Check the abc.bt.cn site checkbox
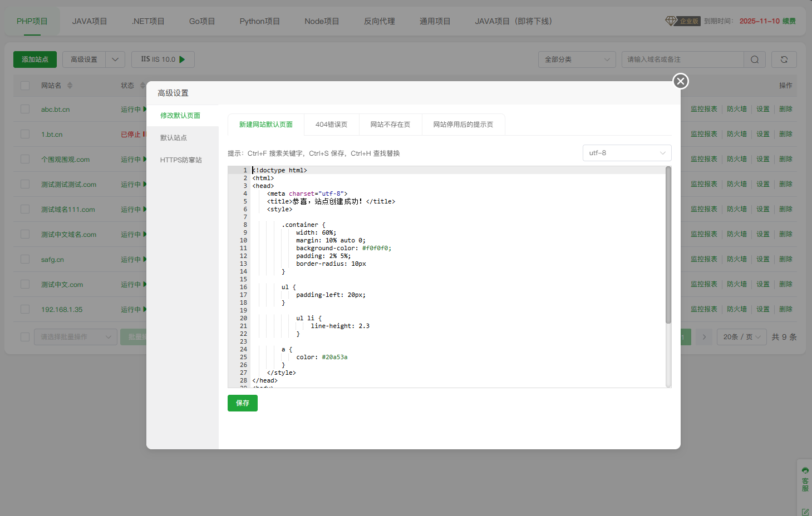The width and height of the screenshot is (812, 516). tap(25, 110)
